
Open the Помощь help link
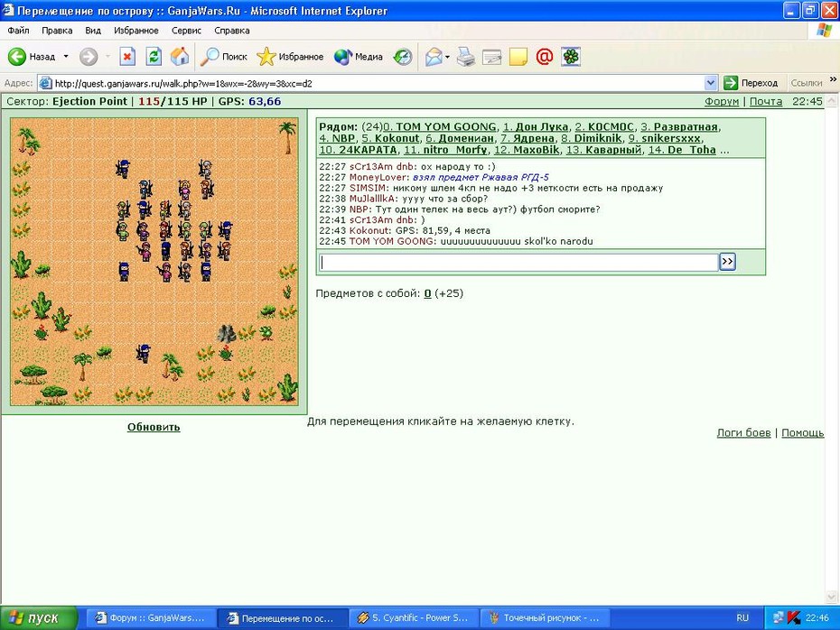click(x=802, y=432)
